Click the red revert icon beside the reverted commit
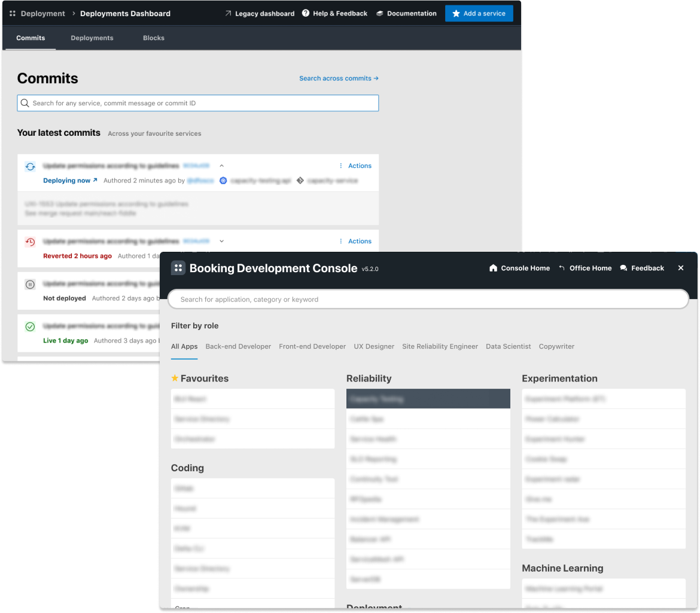This screenshot has width=700, height=613. click(29, 242)
